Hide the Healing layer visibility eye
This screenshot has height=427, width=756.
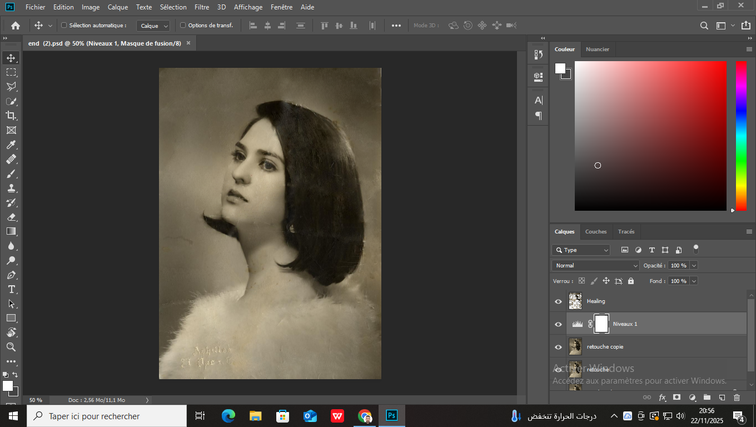coord(559,301)
